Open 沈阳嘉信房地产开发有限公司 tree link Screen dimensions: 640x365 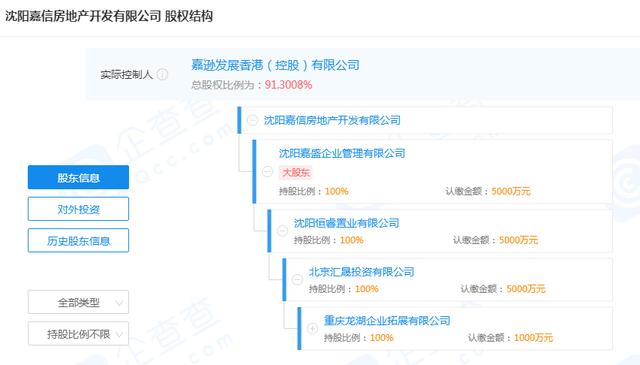(332, 120)
